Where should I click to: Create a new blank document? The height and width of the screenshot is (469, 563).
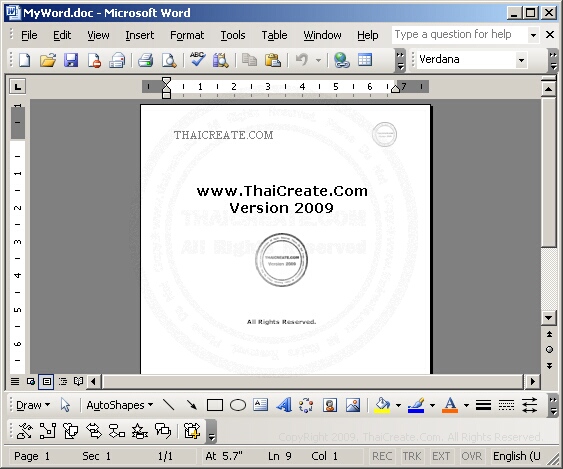click(x=24, y=60)
